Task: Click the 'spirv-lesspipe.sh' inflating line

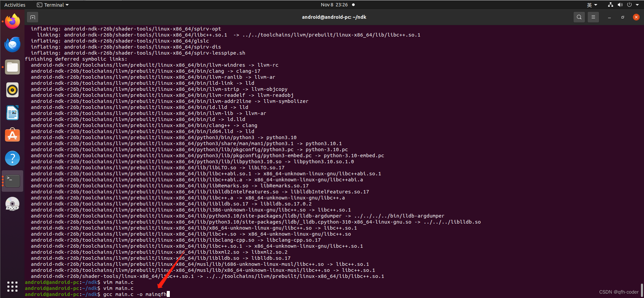Action: (138, 53)
